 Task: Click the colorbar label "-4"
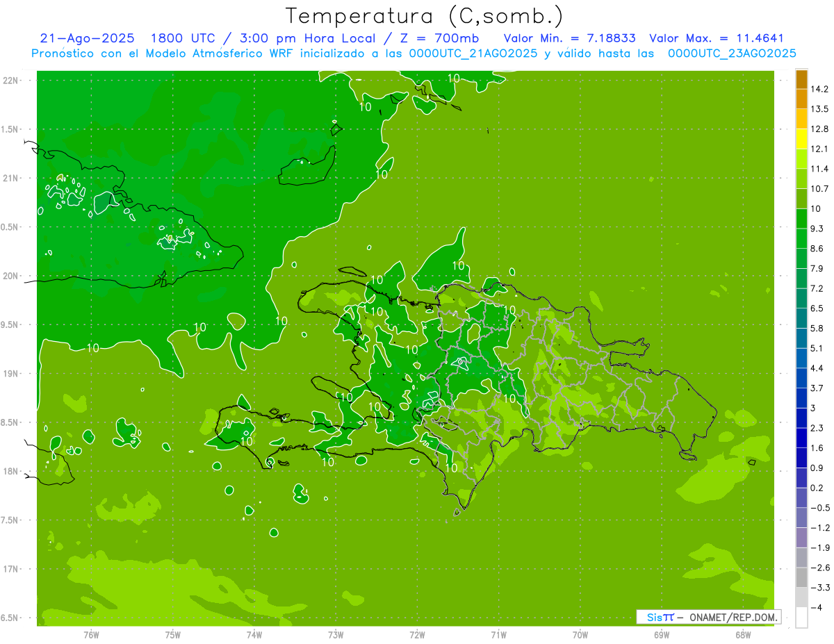[x=816, y=608]
